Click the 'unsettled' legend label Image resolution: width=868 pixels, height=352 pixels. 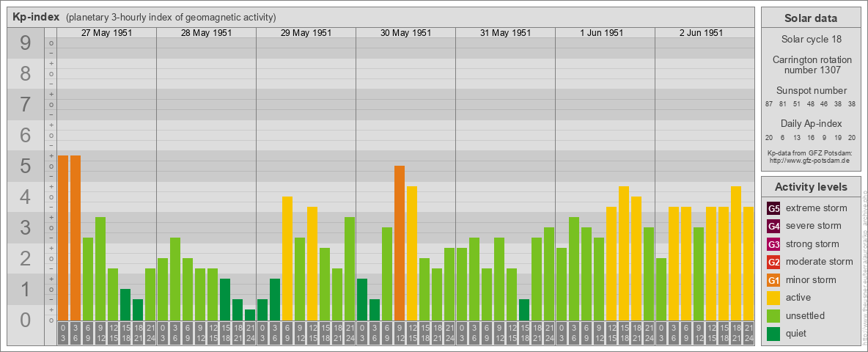(x=805, y=315)
